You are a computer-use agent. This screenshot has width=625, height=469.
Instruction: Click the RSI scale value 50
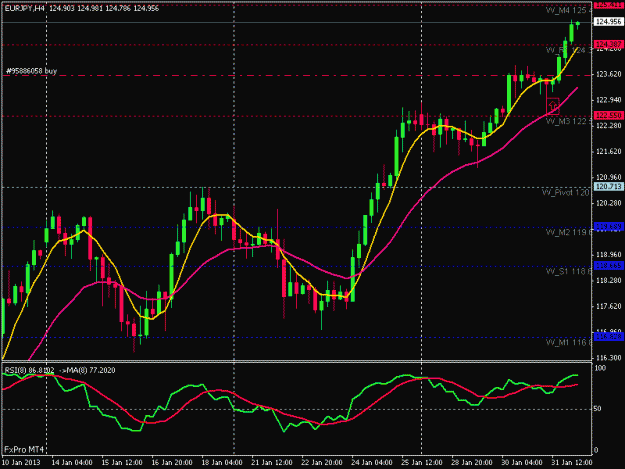coord(598,409)
